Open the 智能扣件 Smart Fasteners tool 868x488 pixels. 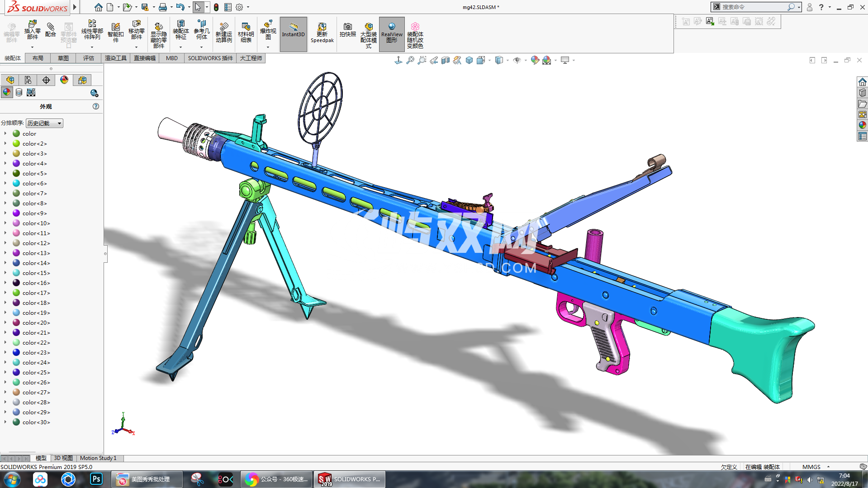(115, 33)
